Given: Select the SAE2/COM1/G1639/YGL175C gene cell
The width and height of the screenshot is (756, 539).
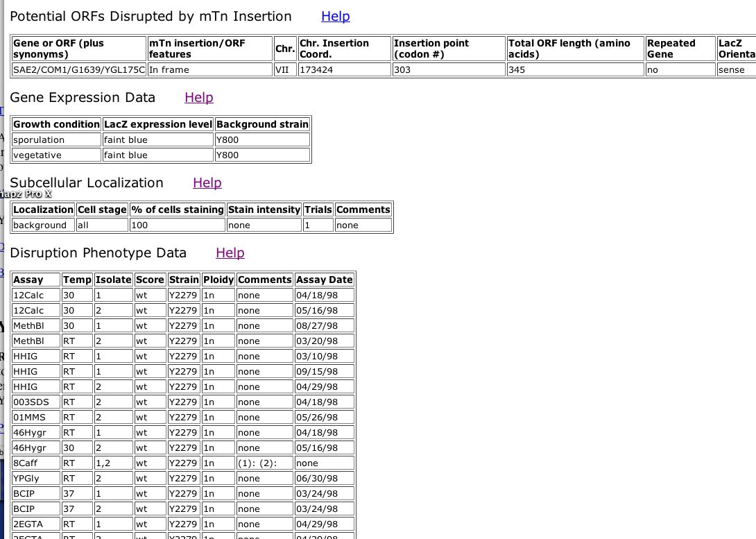Looking at the screenshot, I should tap(79, 69).
